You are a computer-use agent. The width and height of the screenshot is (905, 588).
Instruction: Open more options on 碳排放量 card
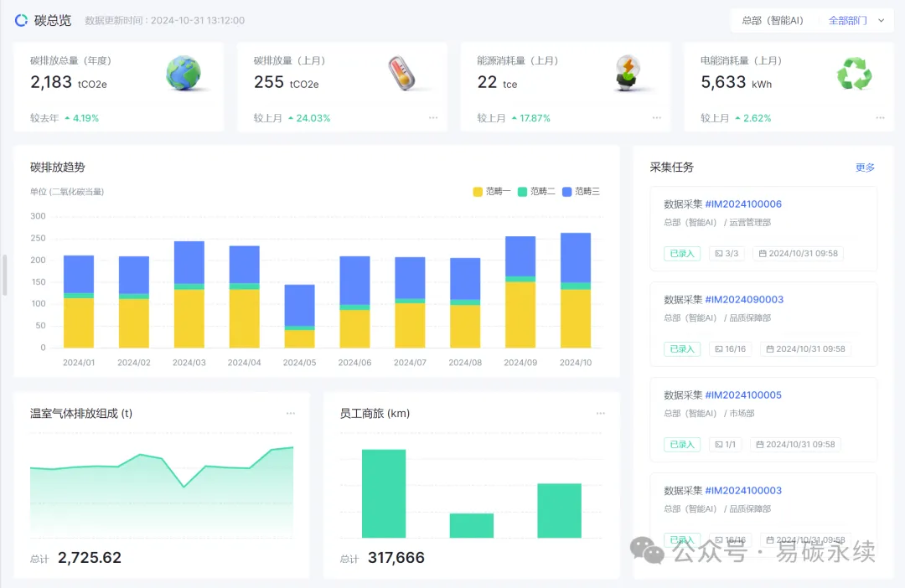point(433,118)
